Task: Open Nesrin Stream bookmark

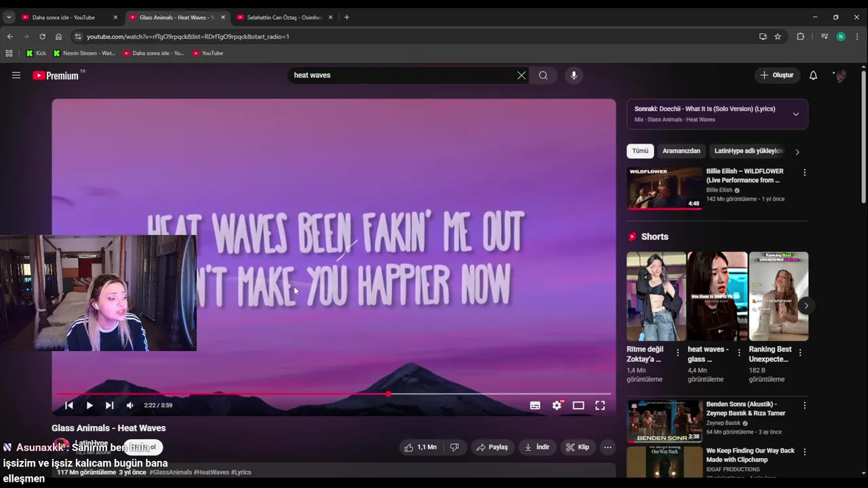Action: point(84,53)
